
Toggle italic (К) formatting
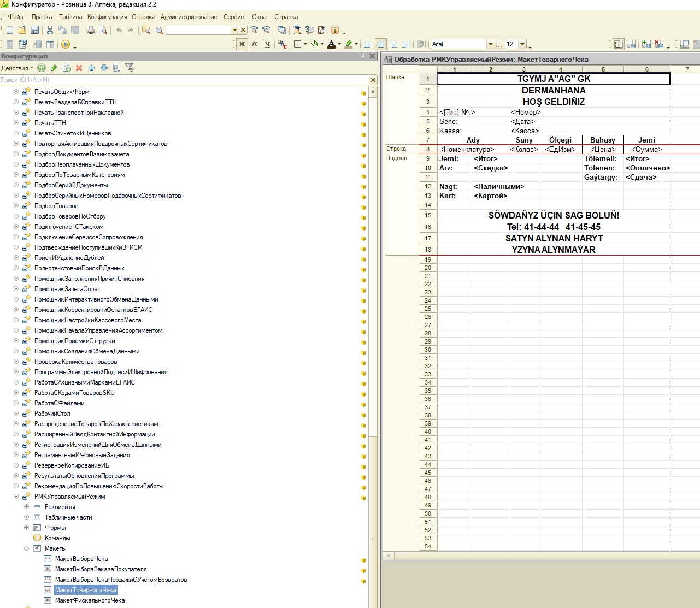pos(255,44)
